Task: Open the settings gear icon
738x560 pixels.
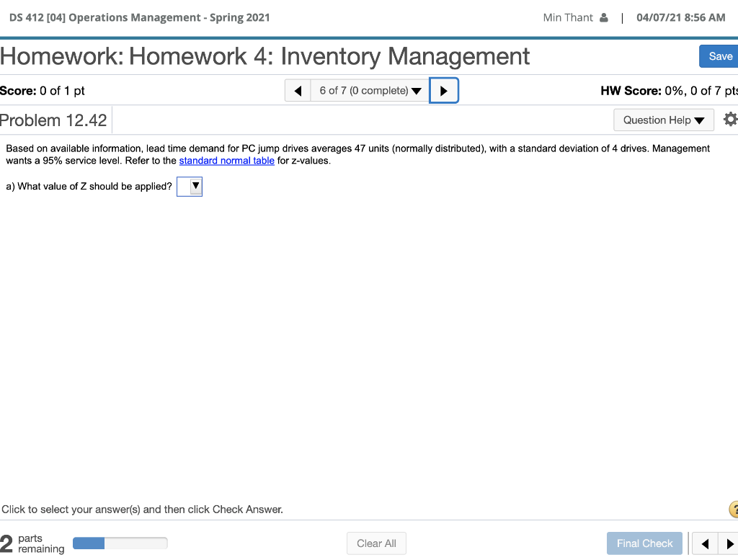Action: point(730,120)
